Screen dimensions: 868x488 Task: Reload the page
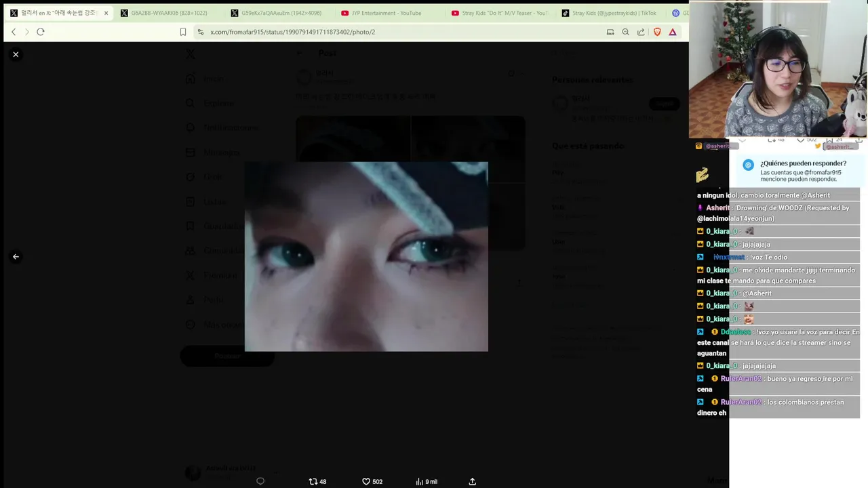pos(41,32)
